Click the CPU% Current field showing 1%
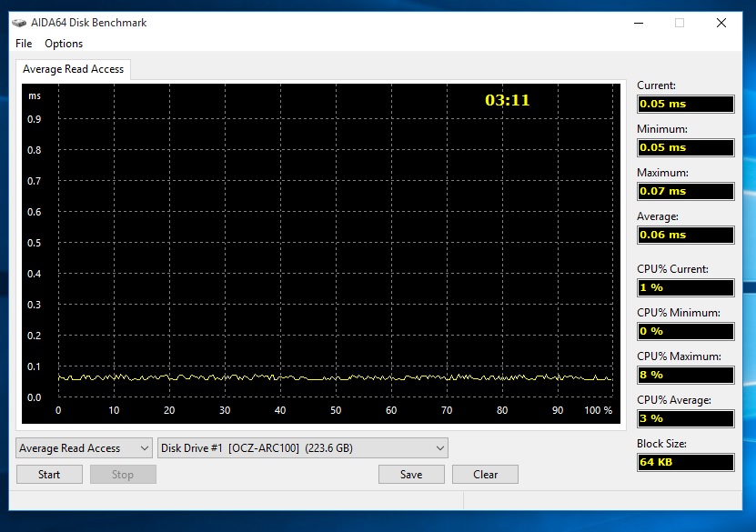This screenshot has width=756, height=532. pos(685,287)
